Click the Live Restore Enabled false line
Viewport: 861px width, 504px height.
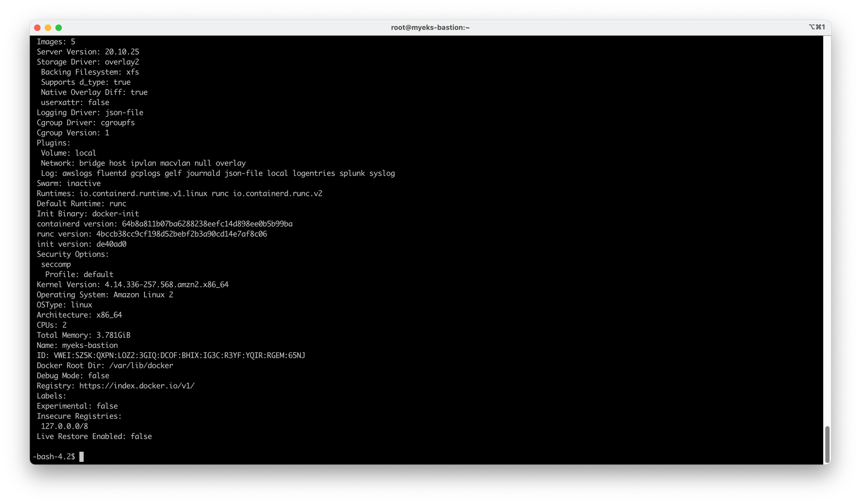pyautogui.click(x=94, y=436)
